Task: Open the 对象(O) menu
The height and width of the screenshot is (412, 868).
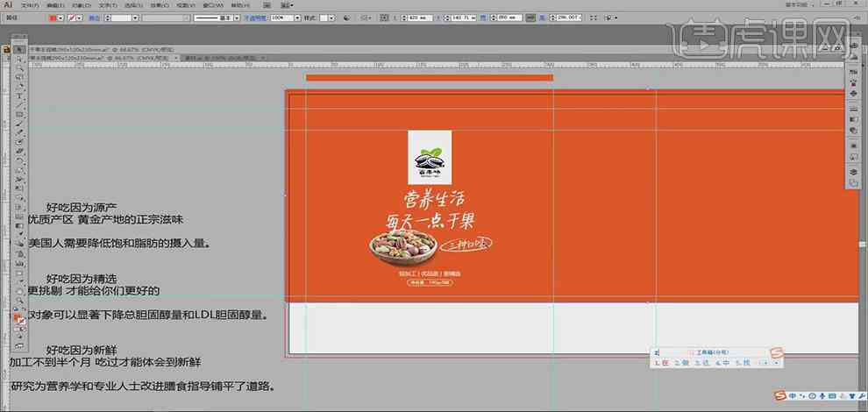Action: tap(82, 5)
